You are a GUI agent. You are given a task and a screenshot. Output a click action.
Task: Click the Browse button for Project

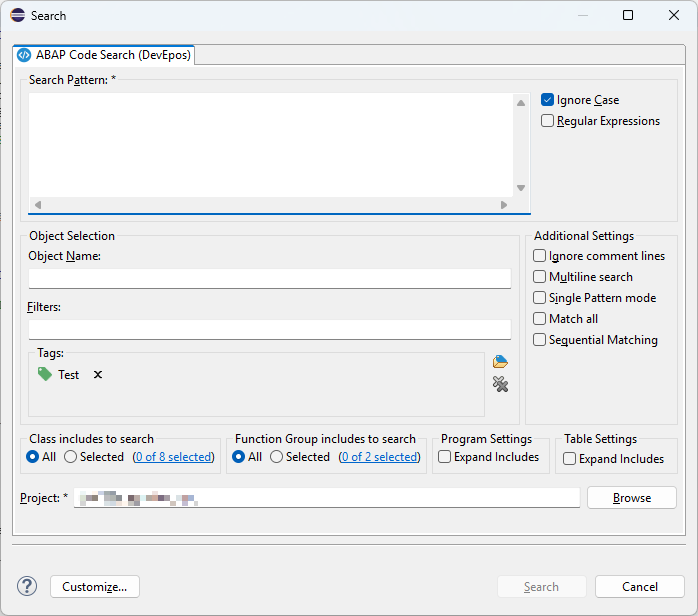[x=632, y=498]
